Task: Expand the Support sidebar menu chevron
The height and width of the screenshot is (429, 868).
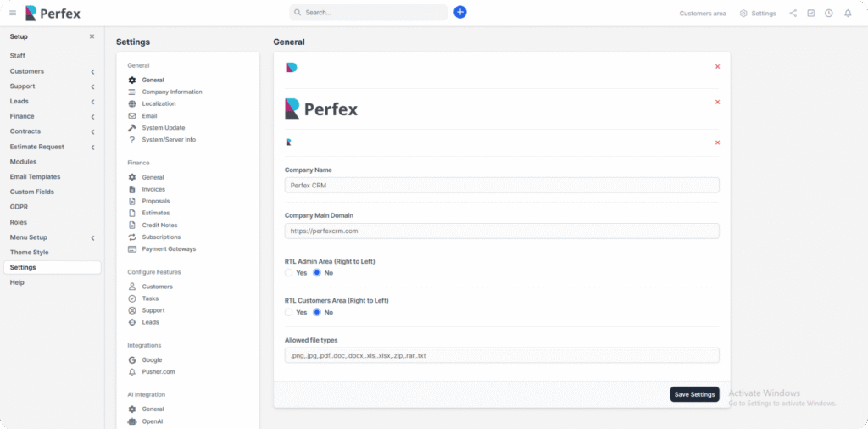Action: pos(92,87)
